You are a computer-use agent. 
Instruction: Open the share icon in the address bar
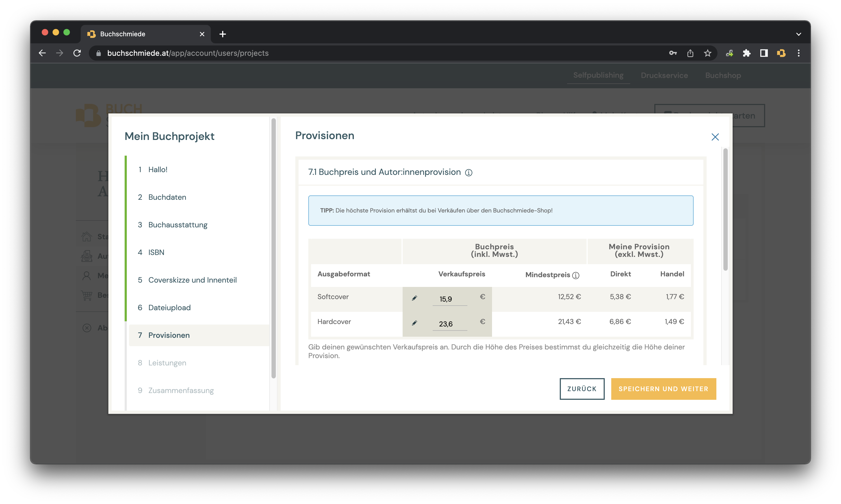point(690,53)
